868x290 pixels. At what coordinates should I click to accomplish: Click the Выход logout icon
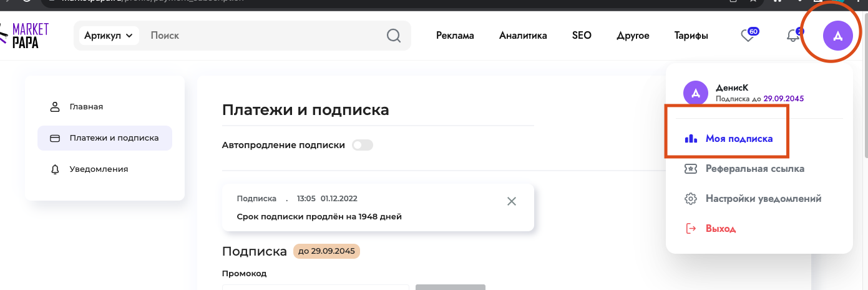tap(691, 229)
